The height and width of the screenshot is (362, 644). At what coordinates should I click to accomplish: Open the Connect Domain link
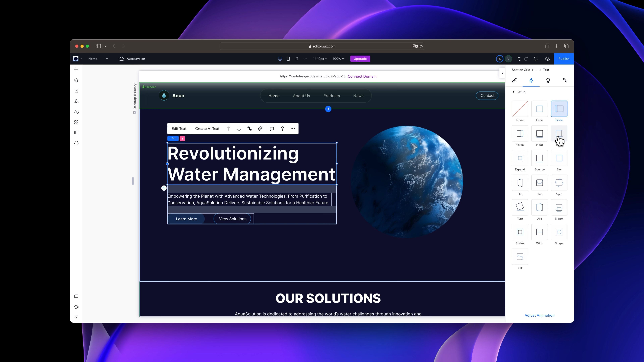[362, 76]
